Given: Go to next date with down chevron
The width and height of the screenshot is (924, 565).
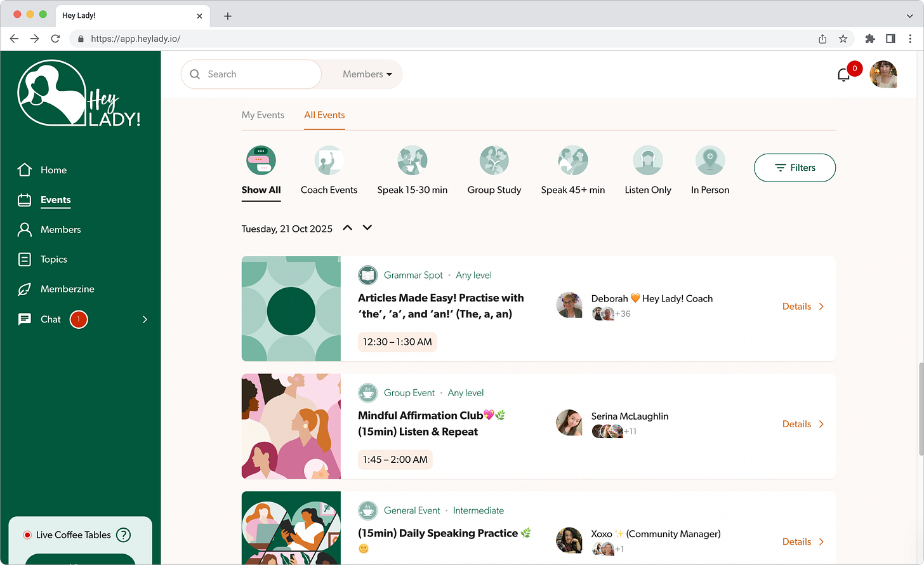Looking at the screenshot, I should [367, 227].
